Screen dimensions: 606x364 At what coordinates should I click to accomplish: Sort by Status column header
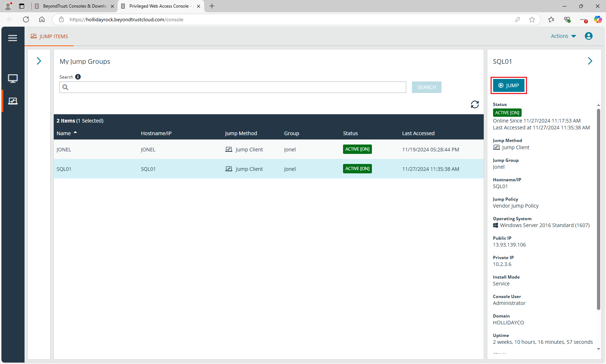(350, 133)
